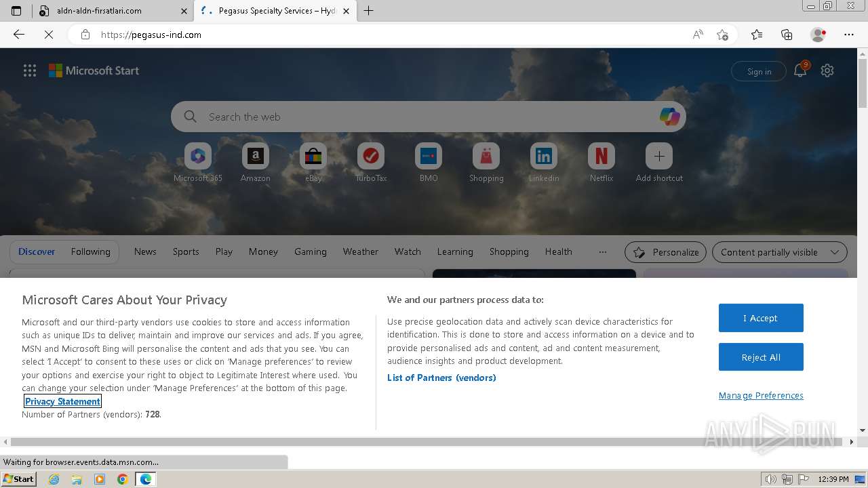Viewport: 868px width, 488px height.
Task: Select the Following feed tab
Action: tap(90, 251)
